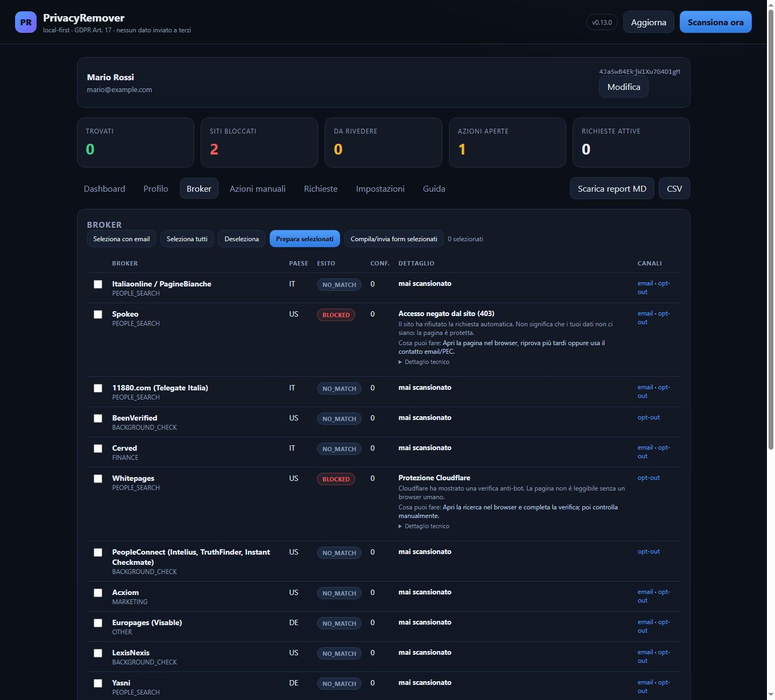Screen dimensions: 775x700
Task: Click the Azioni aperte stat card
Action: pyautogui.click(x=508, y=142)
